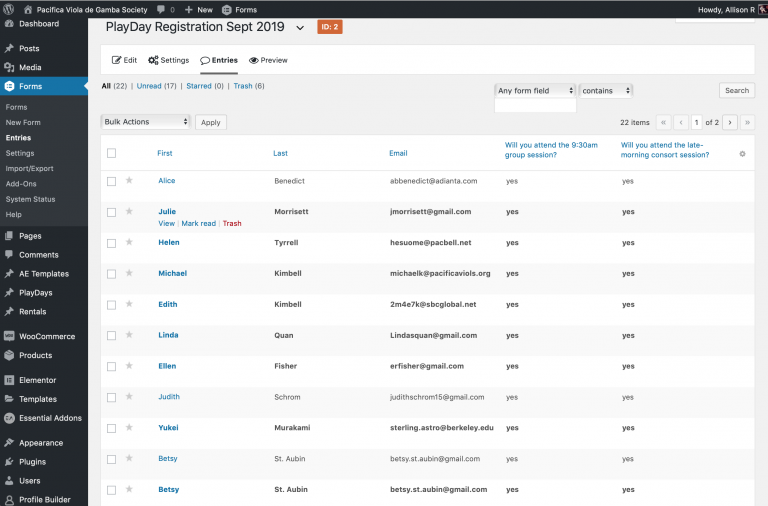Open the New content menu in the admin bar
The image size is (768, 506).
click(199, 9)
